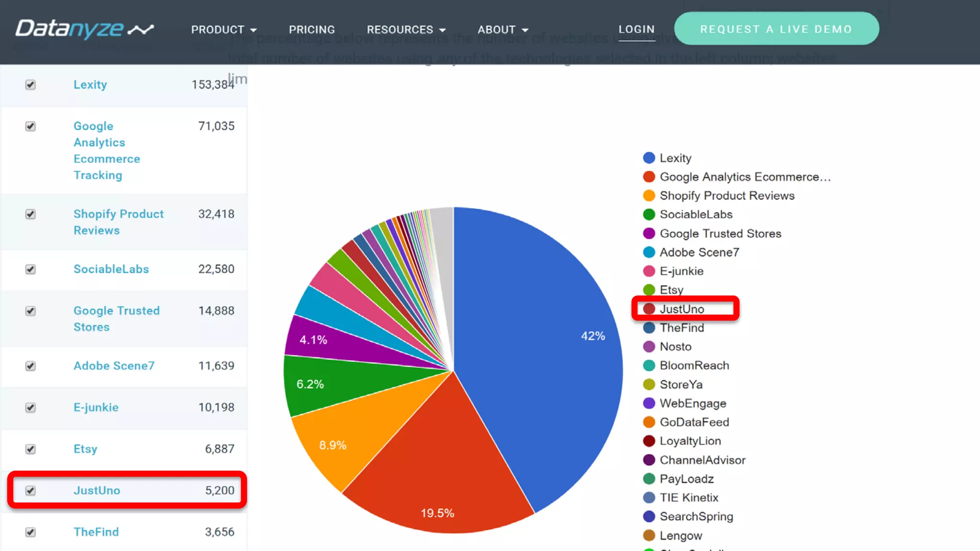The height and width of the screenshot is (551, 980).
Task: Open the Resources dropdown menu
Action: pos(406,30)
